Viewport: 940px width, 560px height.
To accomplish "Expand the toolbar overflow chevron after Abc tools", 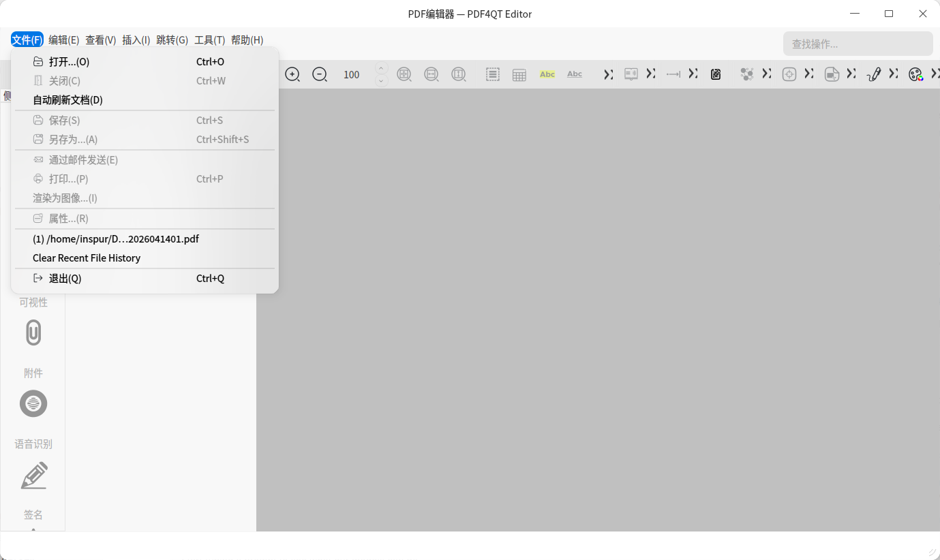I will tap(608, 74).
